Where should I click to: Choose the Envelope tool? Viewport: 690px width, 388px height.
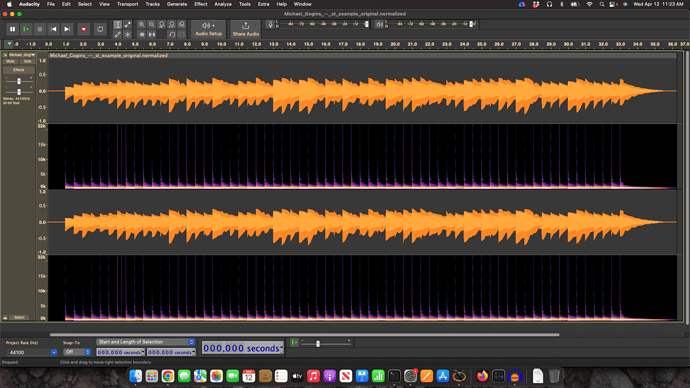click(128, 25)
